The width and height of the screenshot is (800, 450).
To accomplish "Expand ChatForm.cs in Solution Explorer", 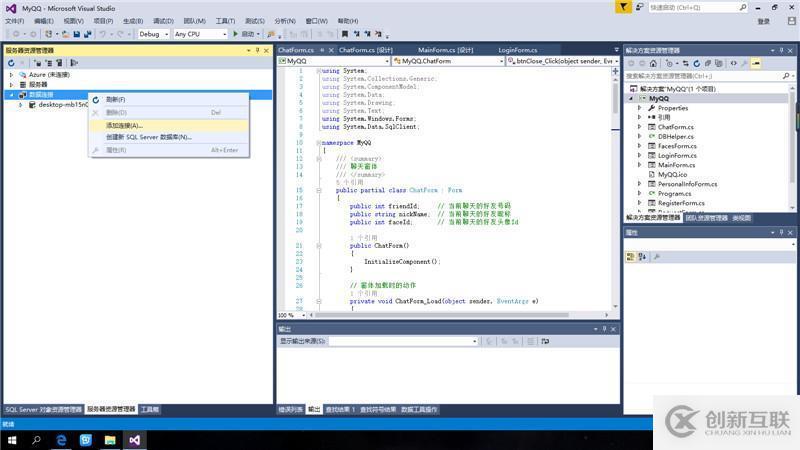I will point(639,127).
